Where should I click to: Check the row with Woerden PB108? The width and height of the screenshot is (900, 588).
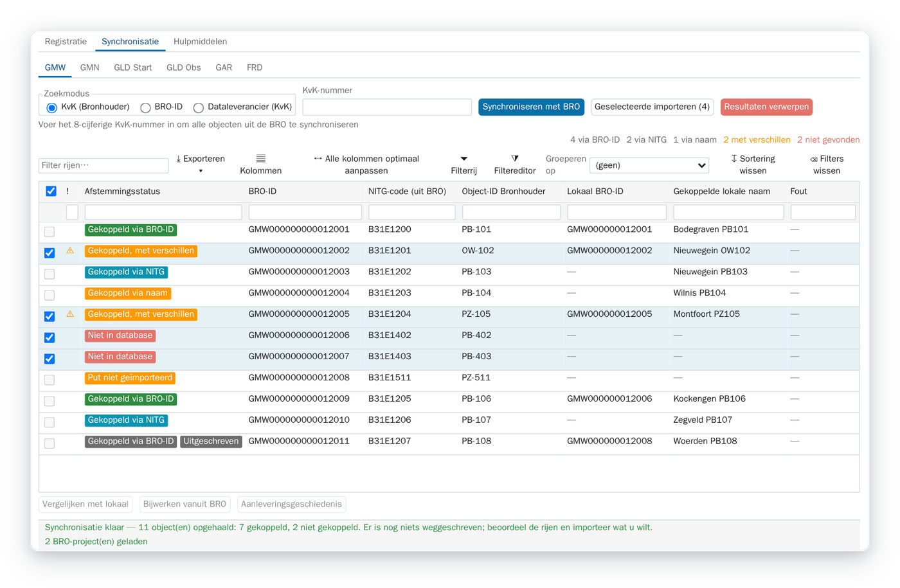tap(50, 443)
